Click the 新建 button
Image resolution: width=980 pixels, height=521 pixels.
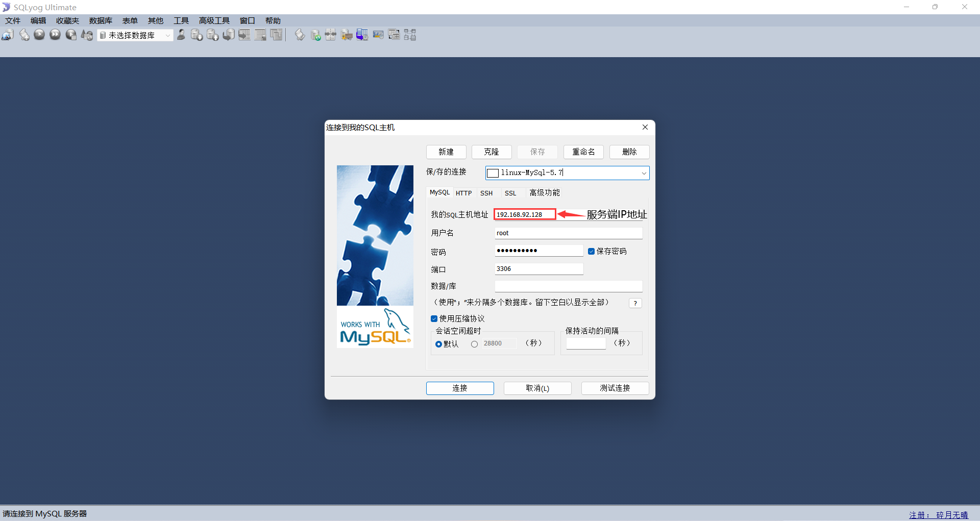(446, 152)
